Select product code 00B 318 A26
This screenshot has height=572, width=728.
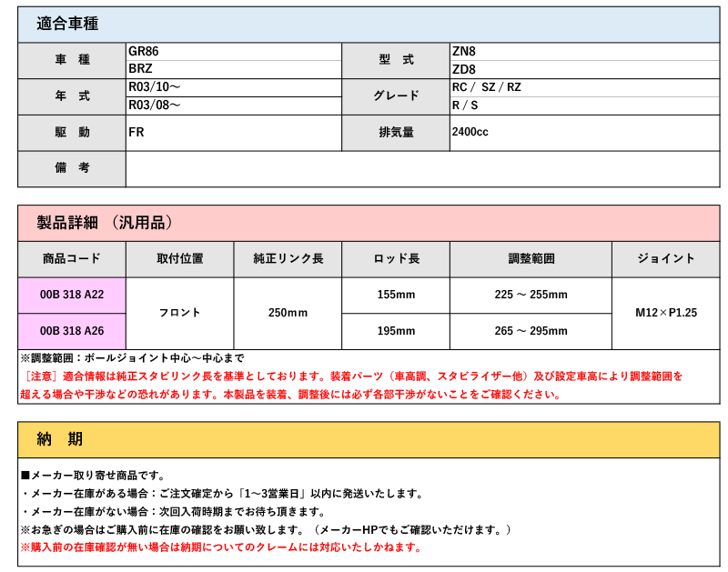[x=72, y=331]
